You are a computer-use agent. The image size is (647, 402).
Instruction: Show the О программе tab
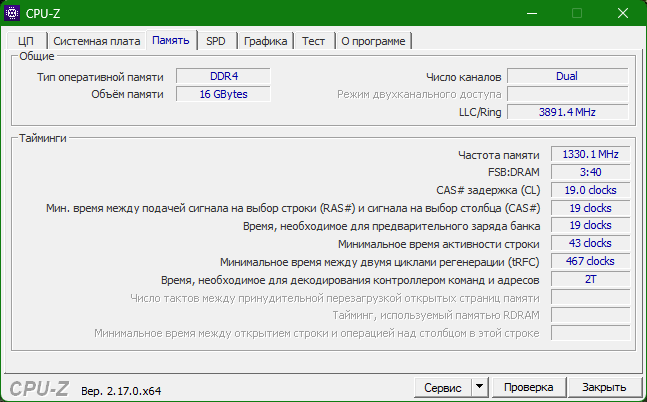(373, 41)
